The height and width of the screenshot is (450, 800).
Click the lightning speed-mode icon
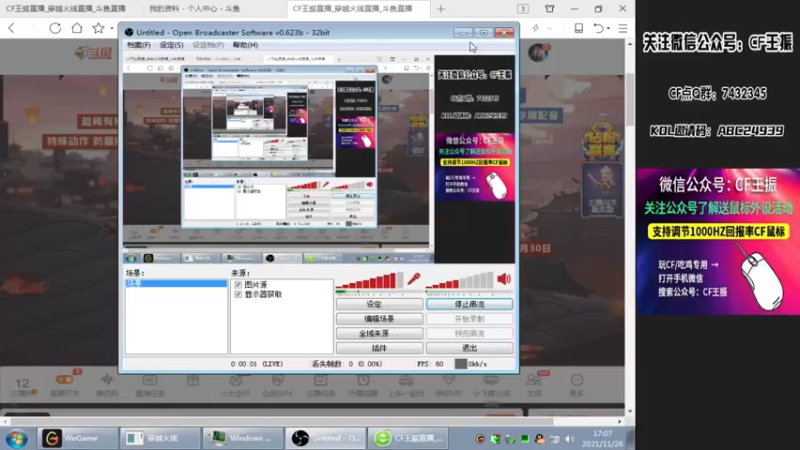point(536,28)
